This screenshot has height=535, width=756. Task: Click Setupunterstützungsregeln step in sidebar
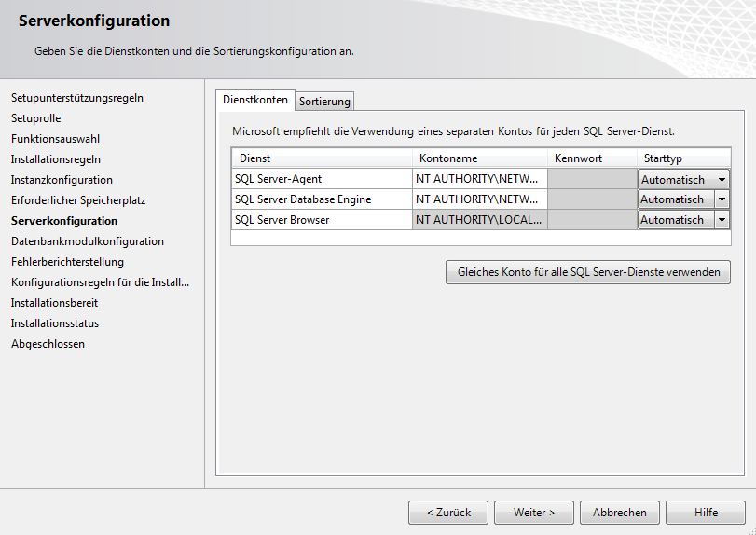77,98
